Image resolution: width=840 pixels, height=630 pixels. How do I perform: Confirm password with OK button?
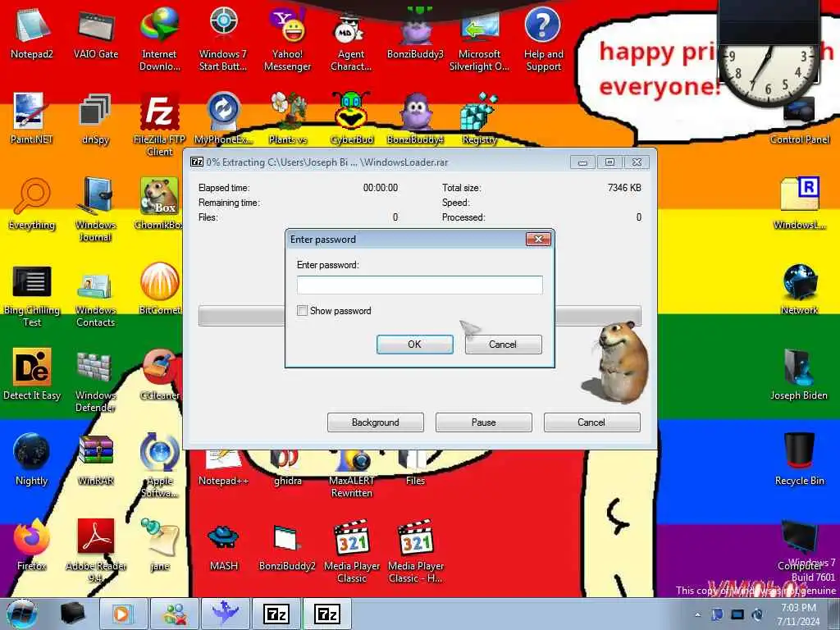coord(414,345)
